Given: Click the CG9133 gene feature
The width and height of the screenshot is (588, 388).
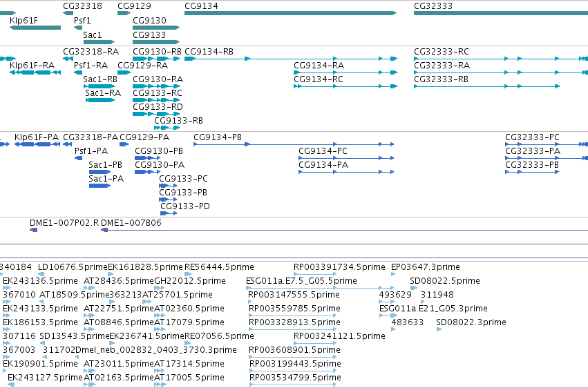Looking at the screenshot, I should 156,42.
